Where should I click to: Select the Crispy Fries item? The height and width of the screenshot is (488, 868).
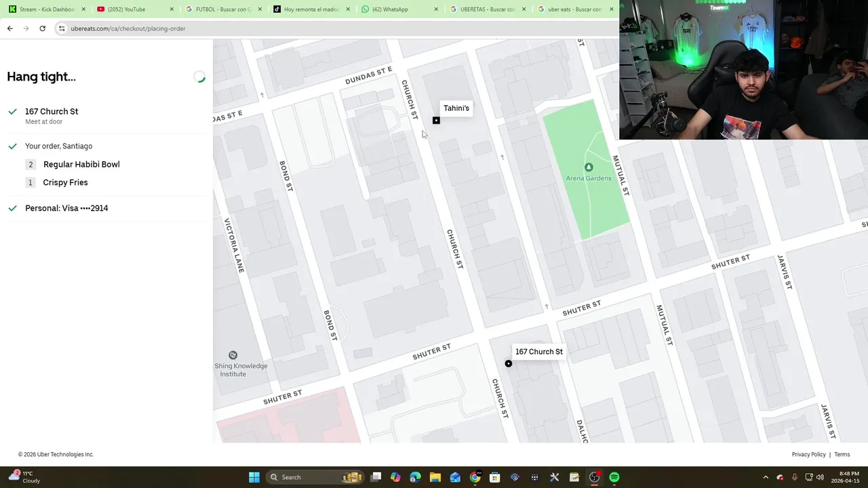tap(65, 182)
